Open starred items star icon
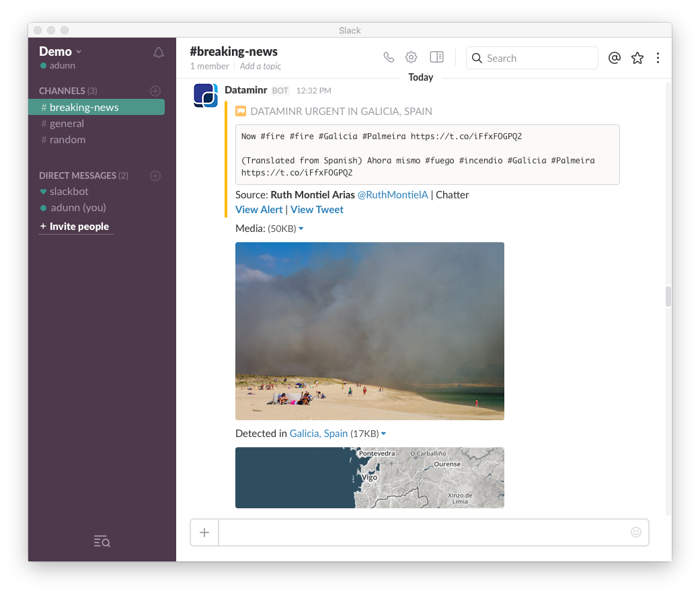The width and height of the screenshot is (700, 595). 637,58
